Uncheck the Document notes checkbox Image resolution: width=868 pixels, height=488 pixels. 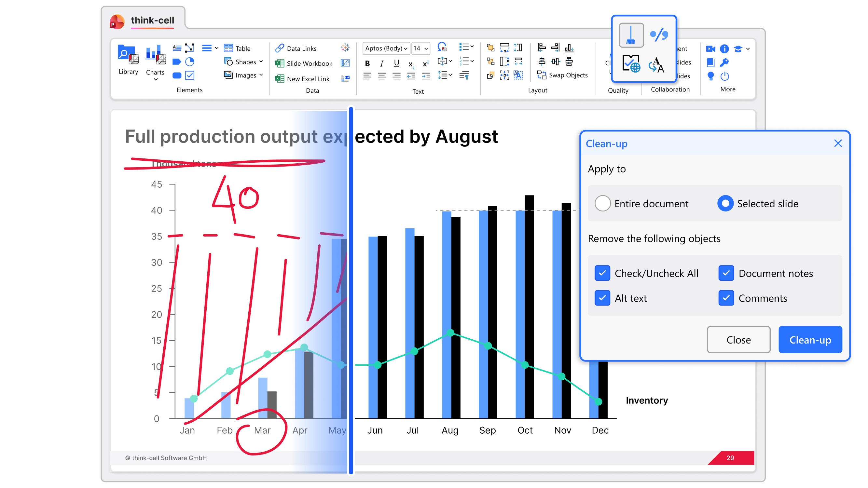point(726,273)
